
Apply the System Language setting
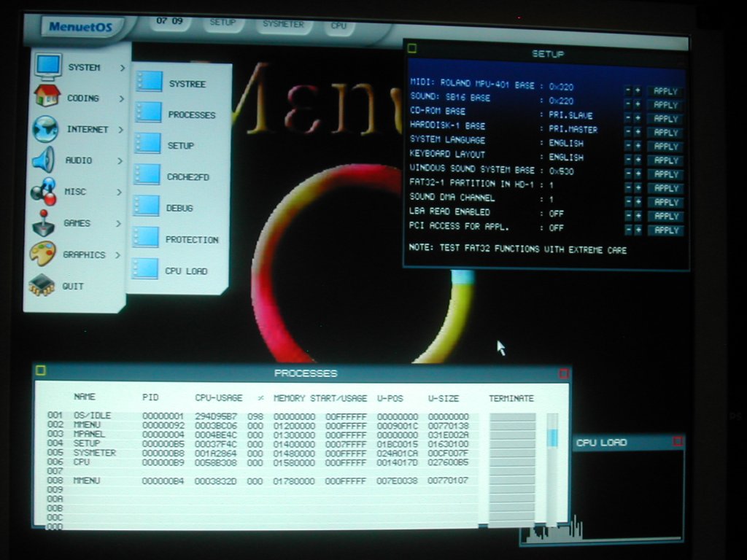point(665,147)
